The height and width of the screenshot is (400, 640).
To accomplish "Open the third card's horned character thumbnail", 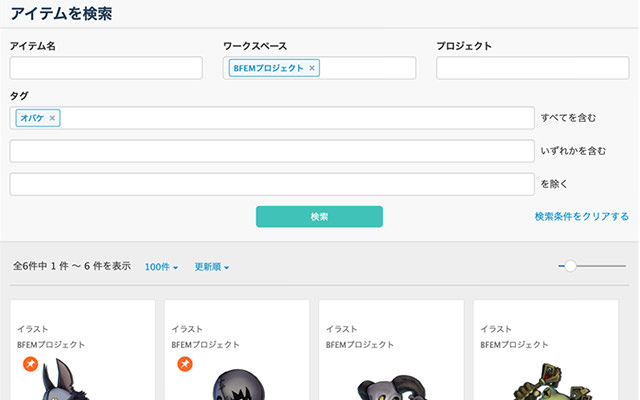I will point(392,387).
